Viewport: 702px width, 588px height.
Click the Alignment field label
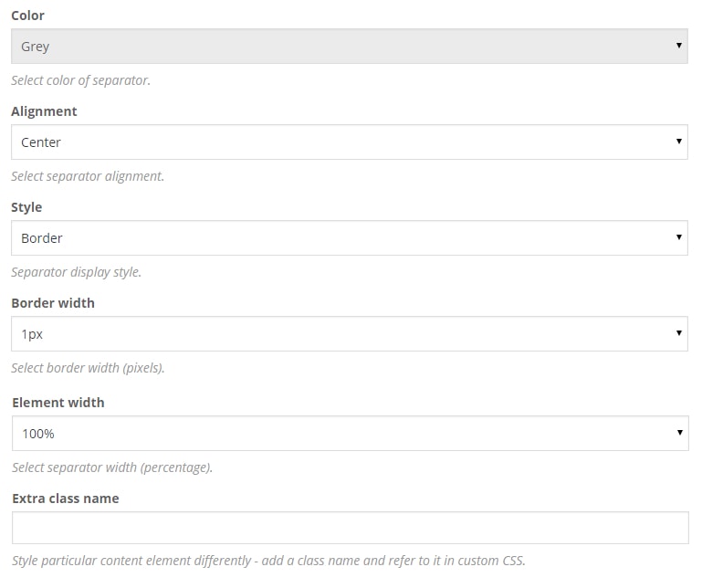pos(44,111)
